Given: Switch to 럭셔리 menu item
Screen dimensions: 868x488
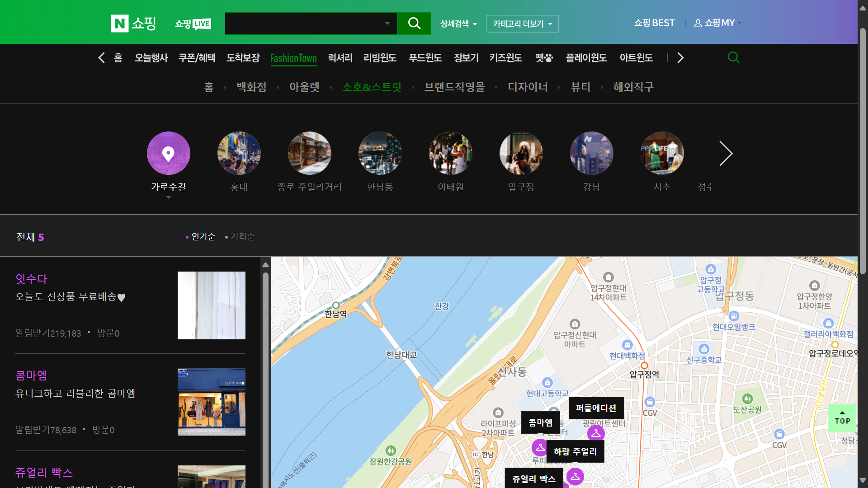Looking at the screenshot, I should 340,58.
